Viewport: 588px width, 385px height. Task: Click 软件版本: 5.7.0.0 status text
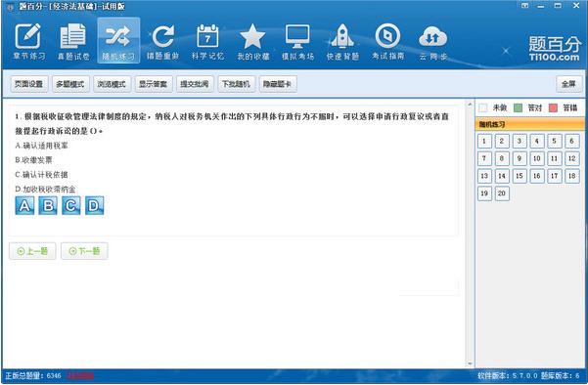pos(508,375)
